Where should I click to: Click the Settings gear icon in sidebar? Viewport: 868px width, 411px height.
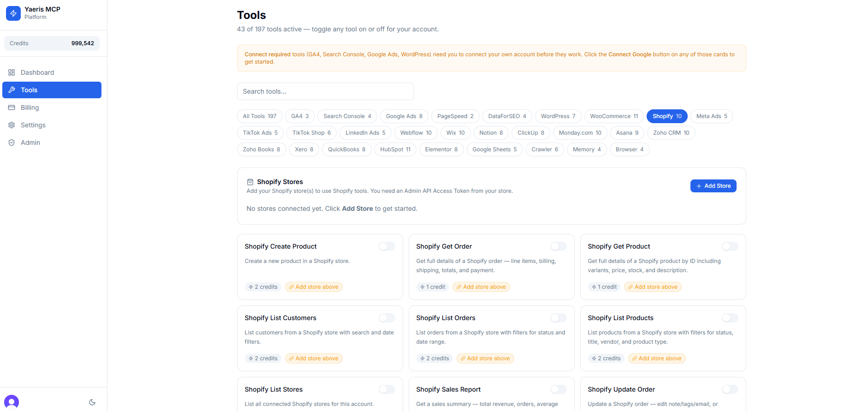point(12,125)
